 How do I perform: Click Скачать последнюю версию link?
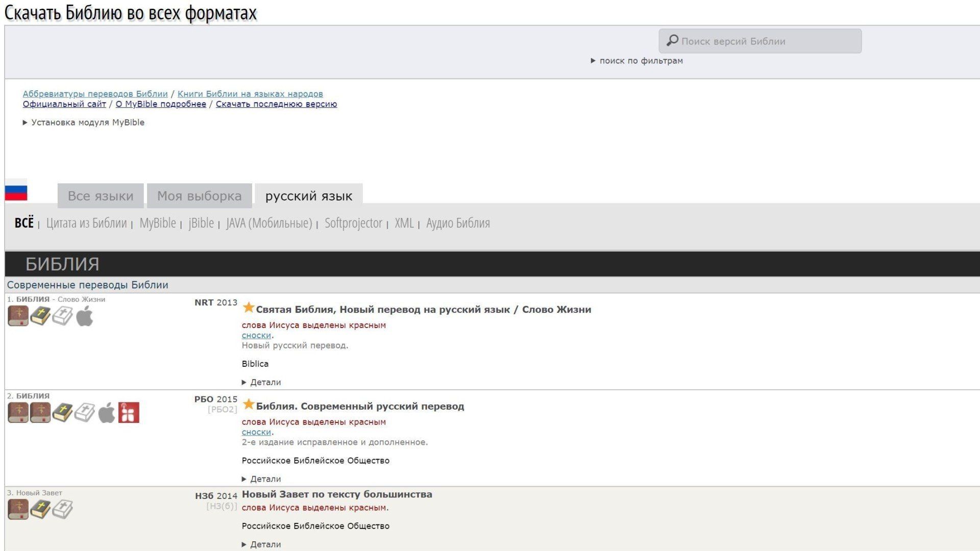(x=276, y=104)
